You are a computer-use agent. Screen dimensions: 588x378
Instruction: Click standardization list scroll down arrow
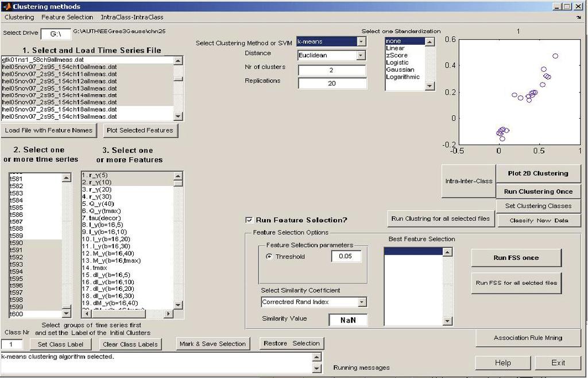point(430,86)
